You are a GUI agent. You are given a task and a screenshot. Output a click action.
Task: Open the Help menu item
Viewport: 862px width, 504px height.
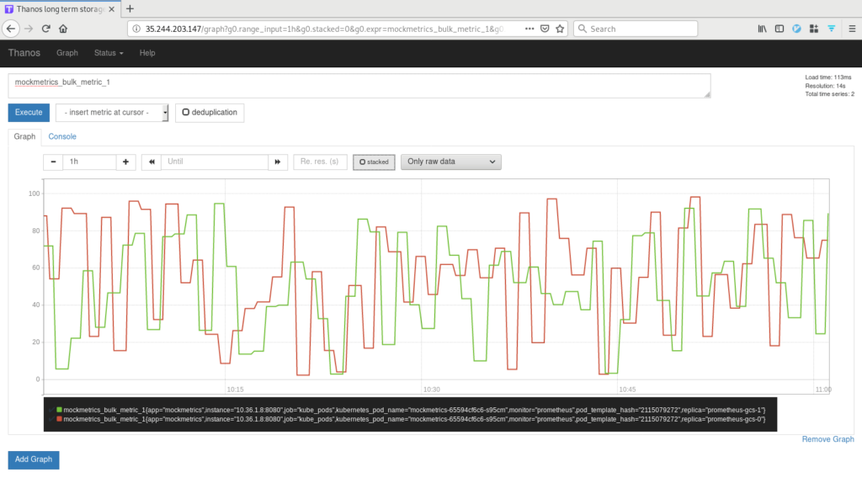point(147,52)
